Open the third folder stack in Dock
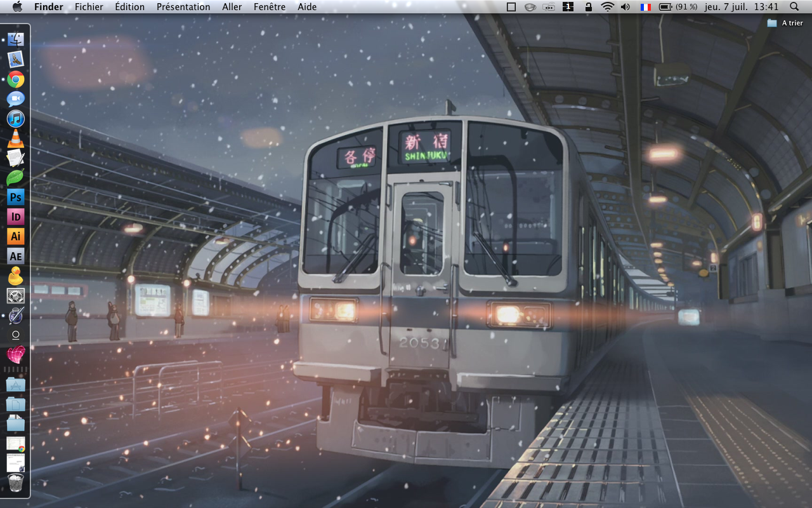Image resolution: width=812 pixels, height=508 pixels. click(x=15, y=424)
